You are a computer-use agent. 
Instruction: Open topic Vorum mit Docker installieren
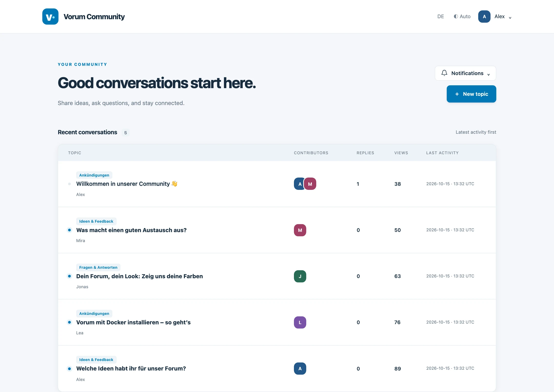pos(133,322)
